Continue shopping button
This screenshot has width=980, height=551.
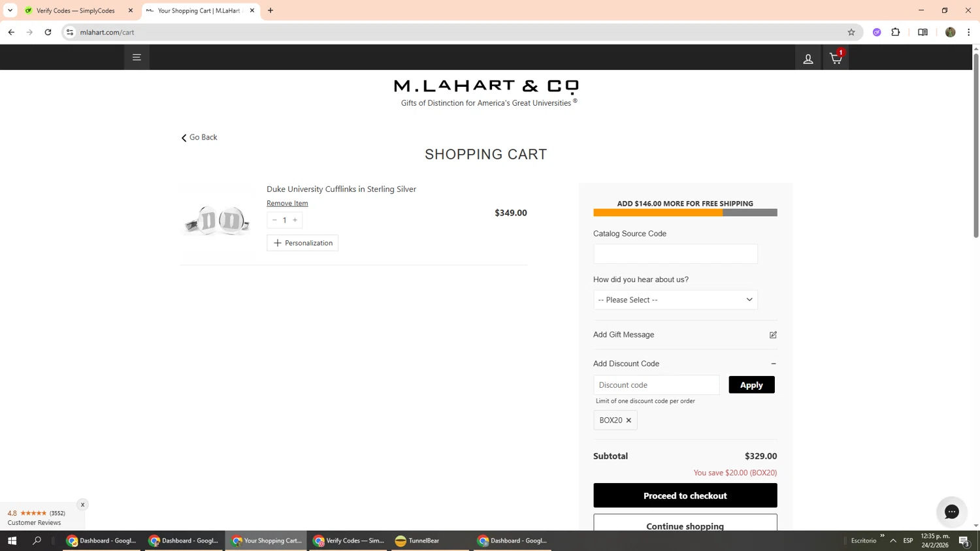(x=685, y=523)
